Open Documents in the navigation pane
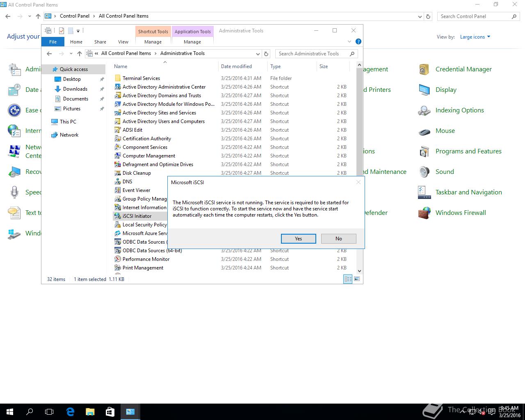Image resolution: width=525 pixels, height=420 pixels. (75, 99)
